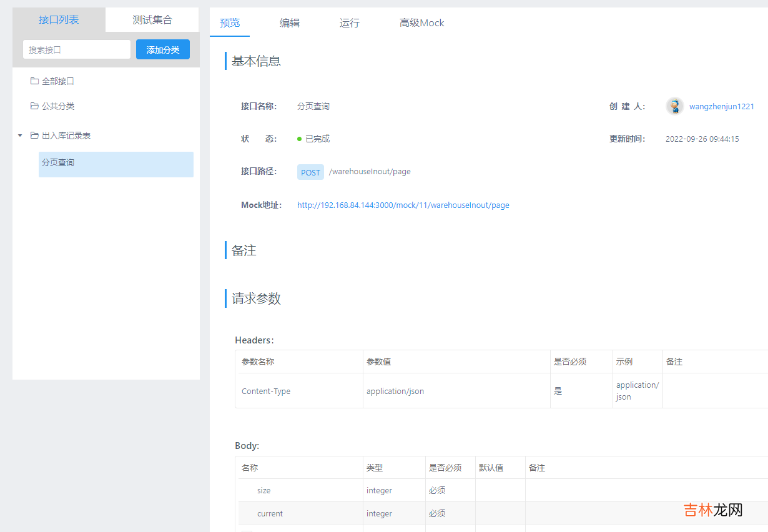Open wangzhenjun1221 user profile link
Screen dimensions: 768x532
[x=722, y=106]
